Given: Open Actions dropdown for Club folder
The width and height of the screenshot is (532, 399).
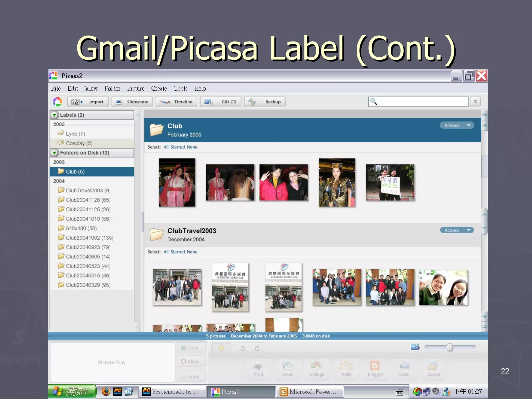Looking at the screenshot, I should [x=457, y=125].
